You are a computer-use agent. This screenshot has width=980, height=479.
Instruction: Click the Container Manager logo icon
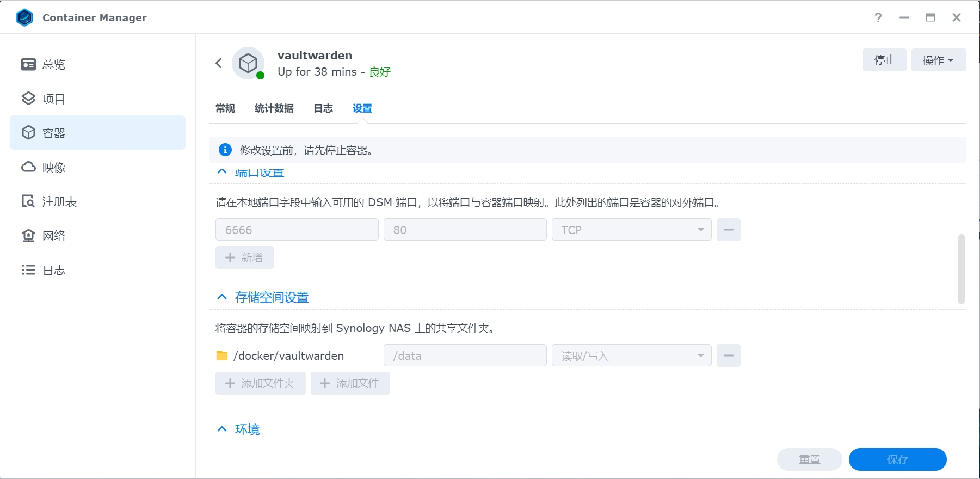24,17
